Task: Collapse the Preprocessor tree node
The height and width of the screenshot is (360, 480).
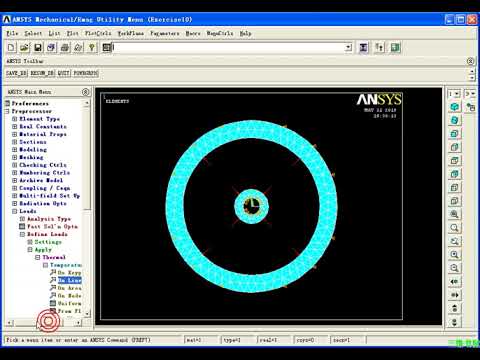Action: (x=7, y=111)
